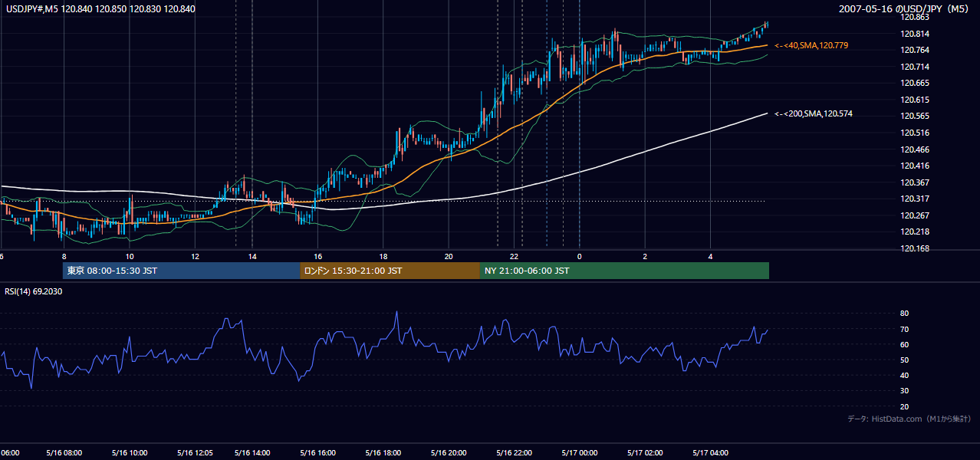Click RSI scale value 60
Image resolution: width=980 pixels, height=460 pixels.
click(904, 344)
